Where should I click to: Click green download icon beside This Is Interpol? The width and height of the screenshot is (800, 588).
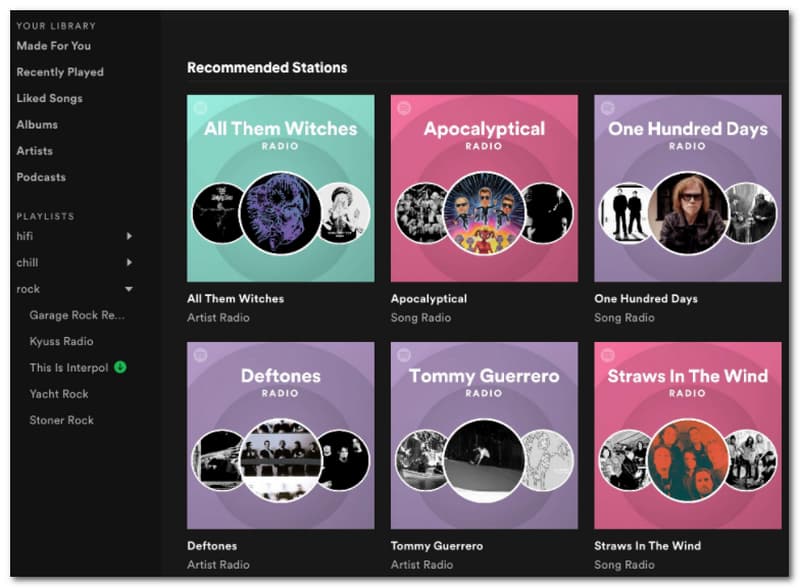(120, 367)
